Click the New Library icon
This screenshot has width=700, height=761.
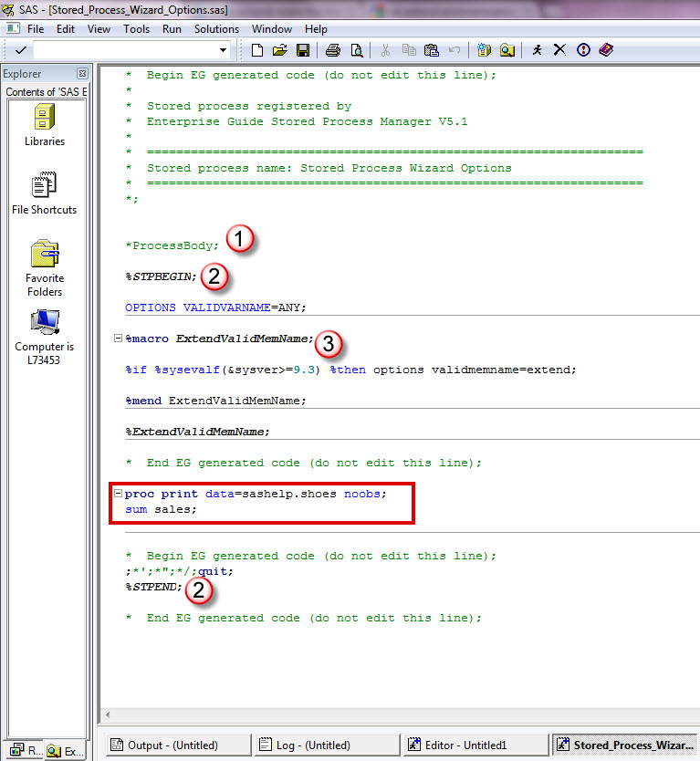point(484,50)
